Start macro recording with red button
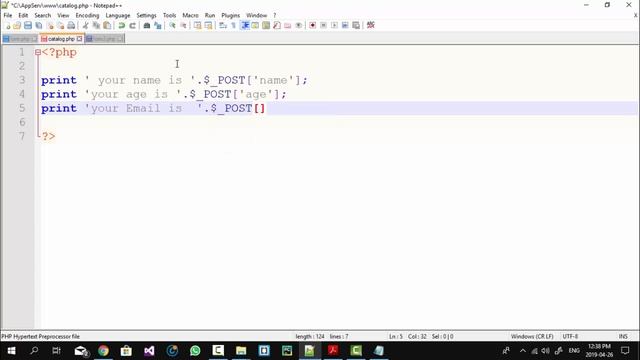Image resolution: width=640 pixels, height=360 pixels. point(313,25)
